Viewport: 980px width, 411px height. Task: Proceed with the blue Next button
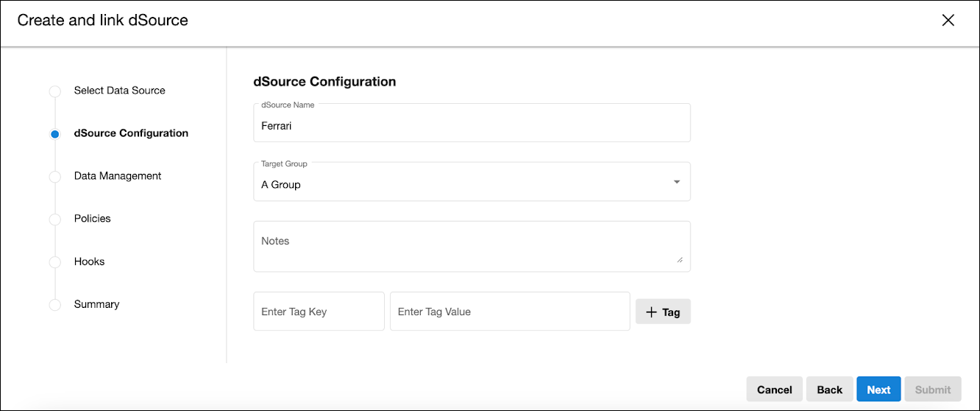pyautogui.click(x=878, y=390)
